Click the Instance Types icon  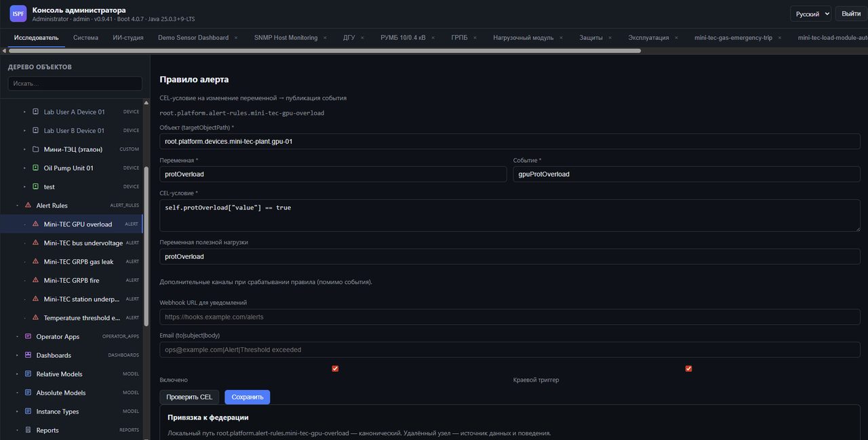tap(28, 412)
